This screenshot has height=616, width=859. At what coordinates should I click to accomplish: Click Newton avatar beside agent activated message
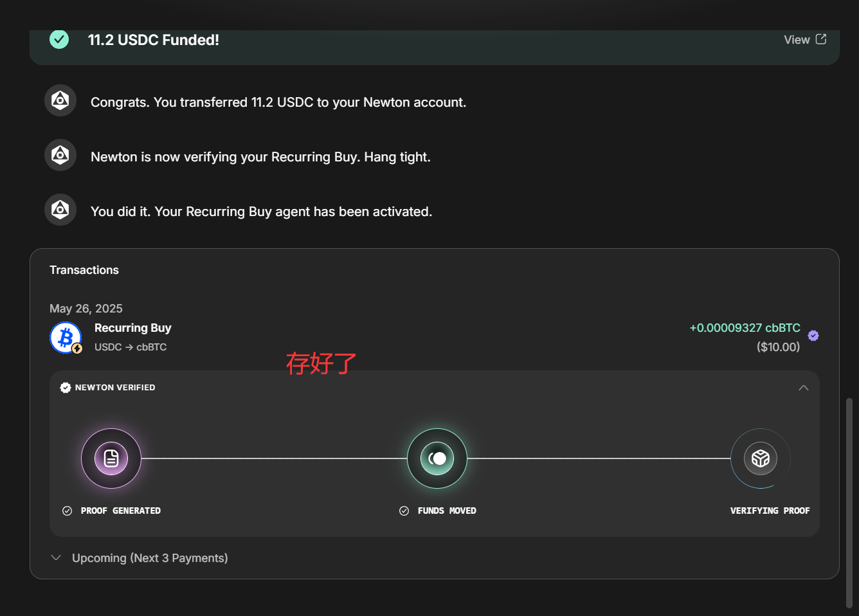[60, 210]
